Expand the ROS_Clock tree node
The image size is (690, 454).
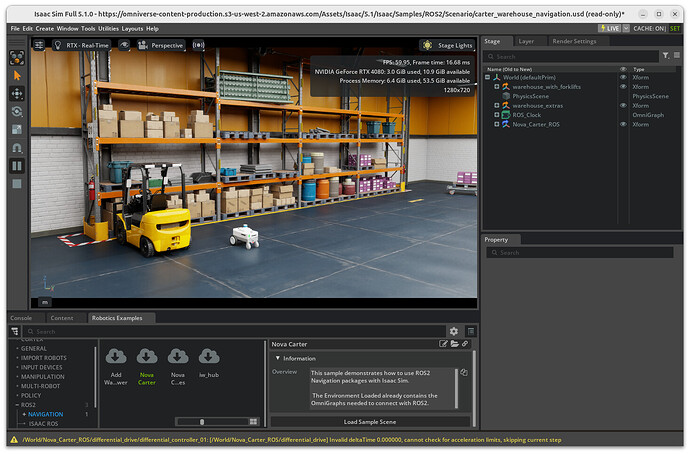[496, 115]
